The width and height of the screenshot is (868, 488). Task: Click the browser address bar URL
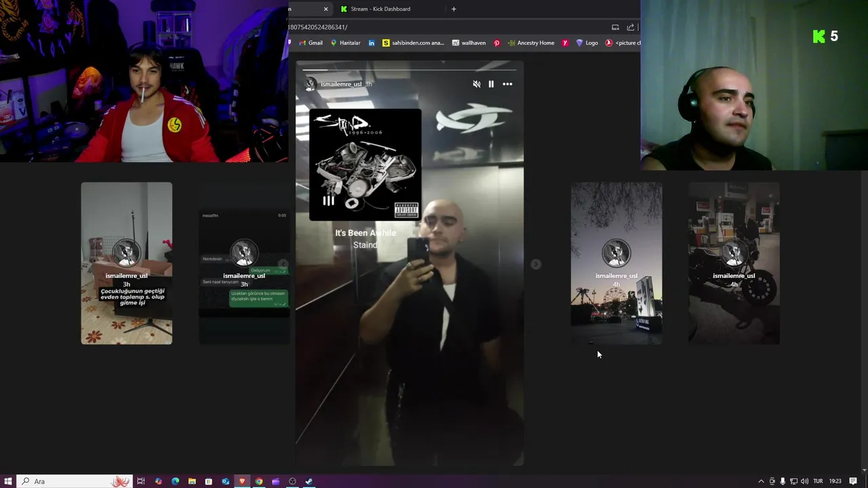(x=317, y=27)
